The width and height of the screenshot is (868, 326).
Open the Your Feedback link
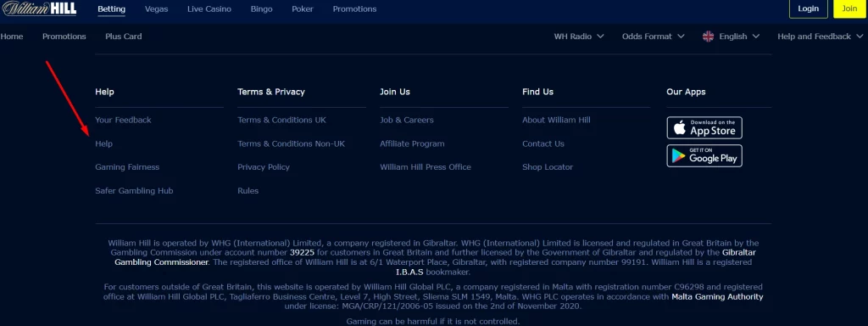click(123, 120)
